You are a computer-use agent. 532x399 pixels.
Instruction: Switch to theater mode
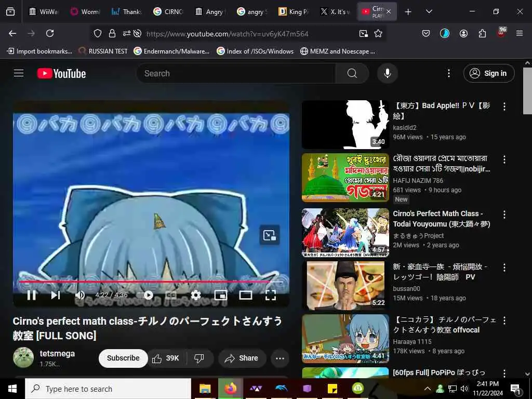point(246,295)
